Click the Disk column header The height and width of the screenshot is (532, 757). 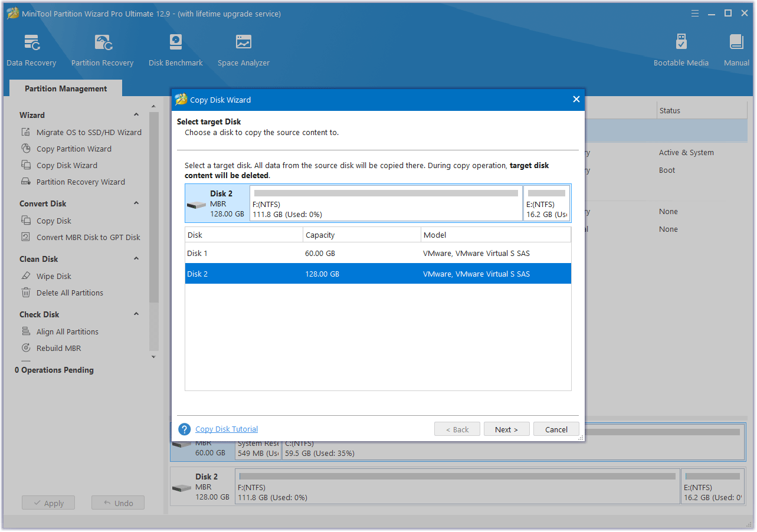(244, 235)
